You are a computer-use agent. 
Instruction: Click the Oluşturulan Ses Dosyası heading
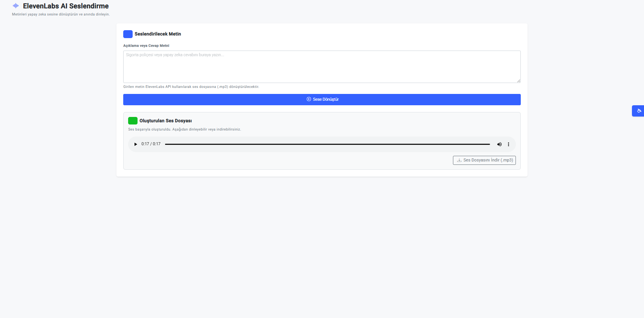(x=166, y=121)
